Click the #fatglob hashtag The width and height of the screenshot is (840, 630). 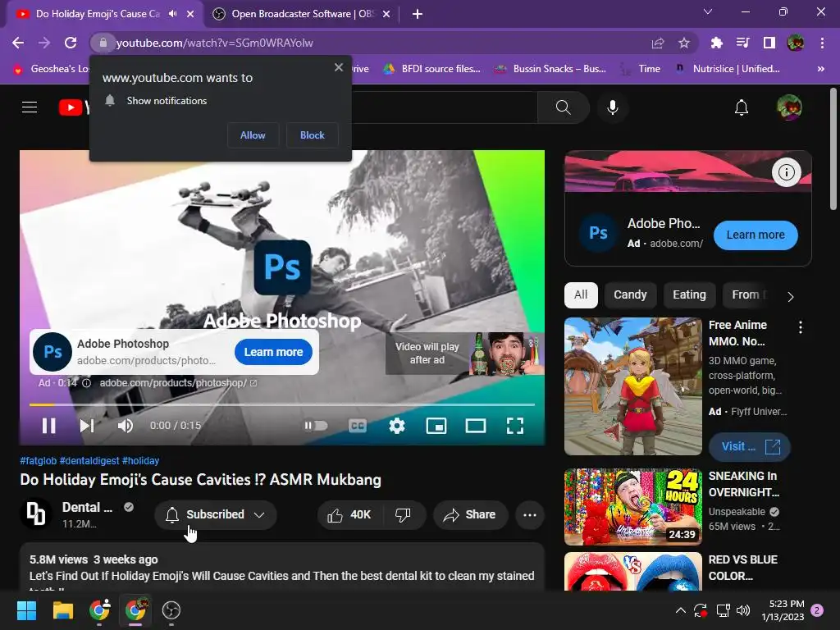click(x=38, y=461)
